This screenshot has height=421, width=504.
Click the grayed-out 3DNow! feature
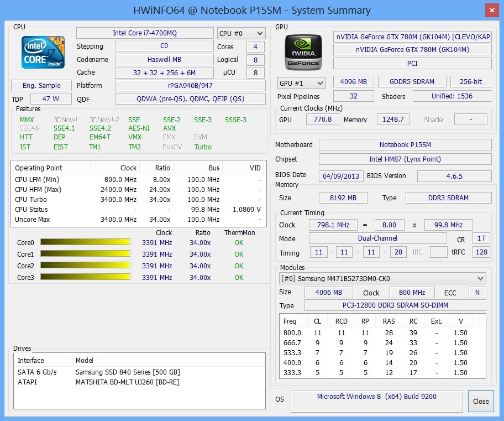(x=65, y=119)
